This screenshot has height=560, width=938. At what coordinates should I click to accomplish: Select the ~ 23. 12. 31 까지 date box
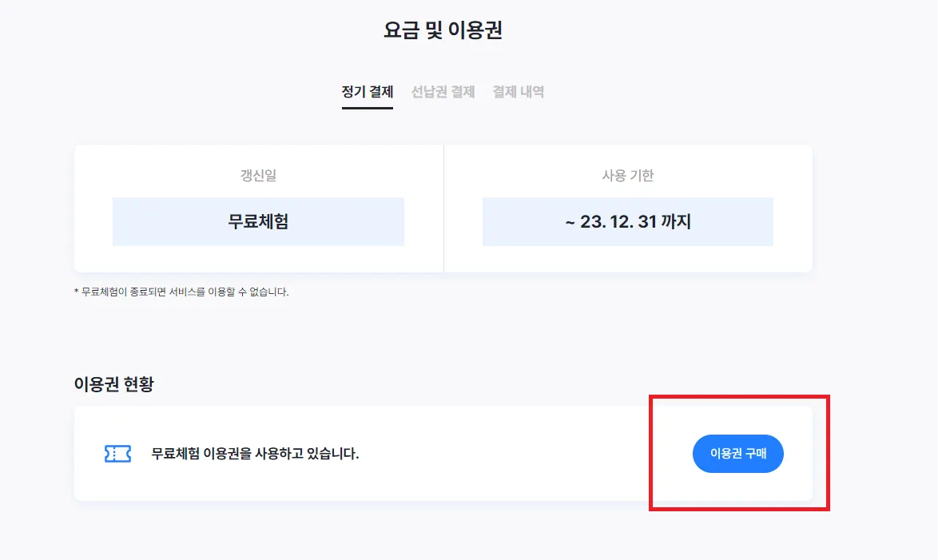[628, 221]
